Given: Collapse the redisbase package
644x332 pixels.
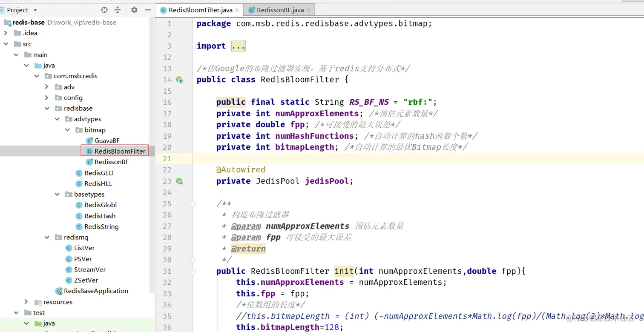Looking at the screenshot, I should click(47, 108).
